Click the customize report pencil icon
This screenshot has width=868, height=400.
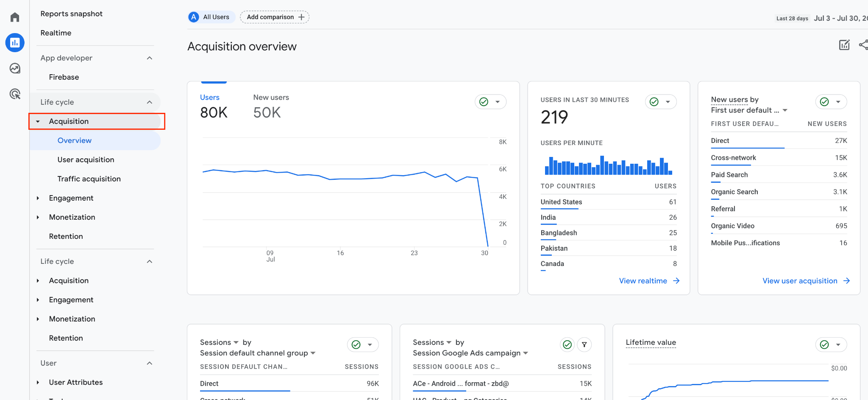click(844, 45)
